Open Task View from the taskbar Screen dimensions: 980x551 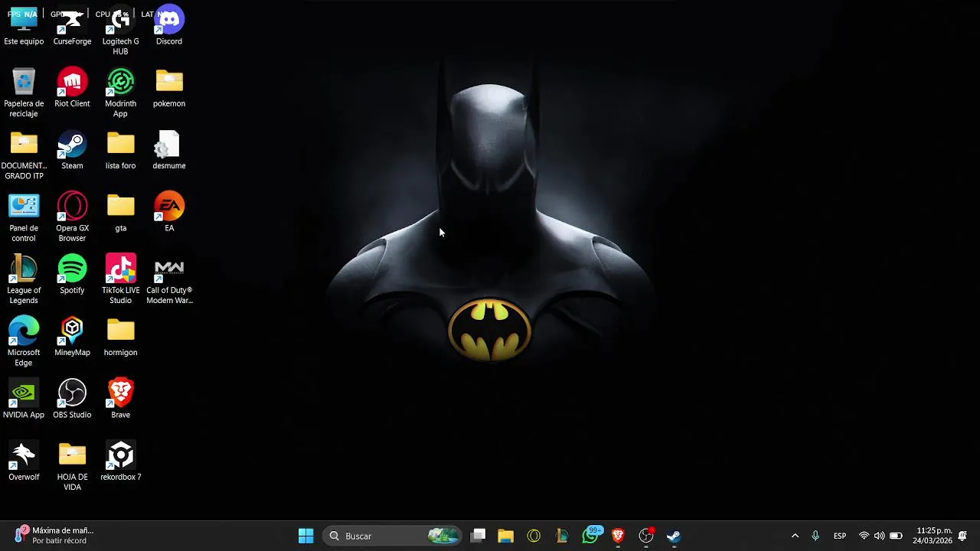[x=478, y=536]
